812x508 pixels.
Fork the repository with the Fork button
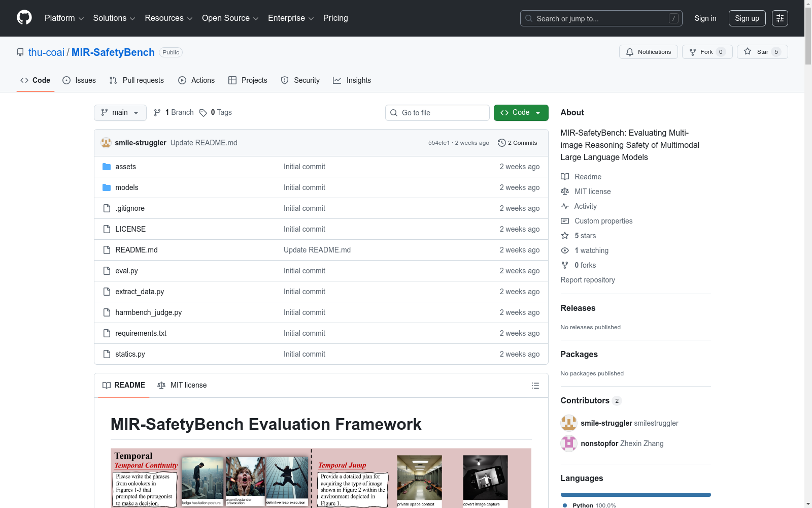[707, 52]
